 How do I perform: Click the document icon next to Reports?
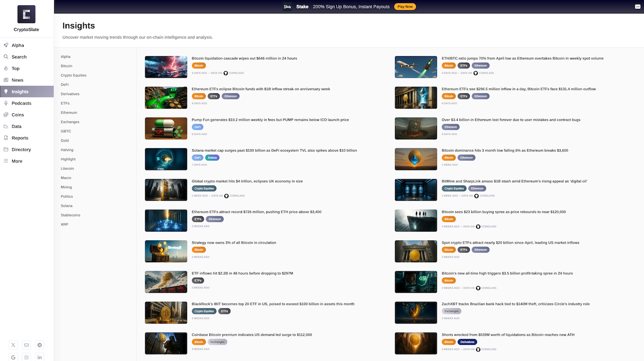coord(6,138)
